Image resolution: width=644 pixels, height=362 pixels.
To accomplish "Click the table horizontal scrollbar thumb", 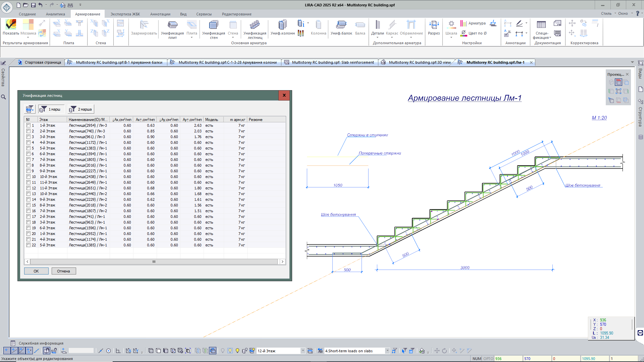I will coord(154,262).
